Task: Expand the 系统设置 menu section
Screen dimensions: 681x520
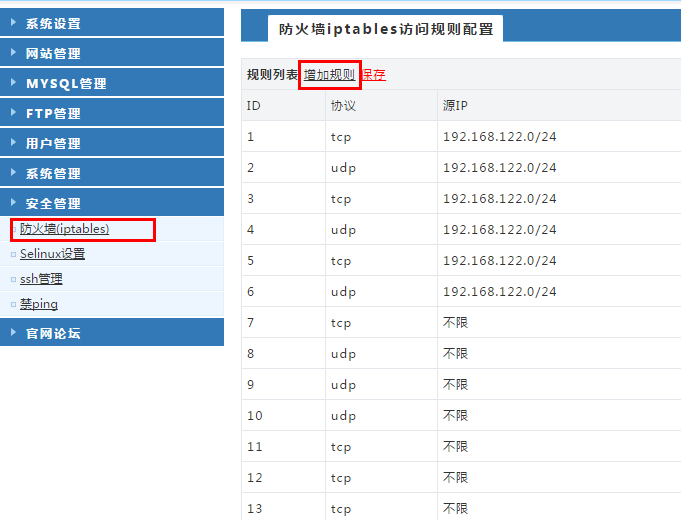Action: 53,23
